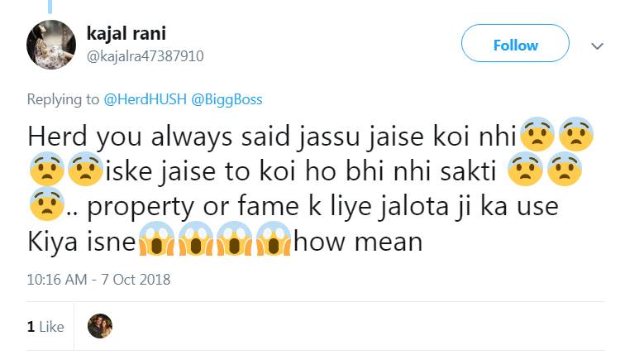Open the @HerdHUSH mention link
Viewport: 644px width, 355px height.
145,99
